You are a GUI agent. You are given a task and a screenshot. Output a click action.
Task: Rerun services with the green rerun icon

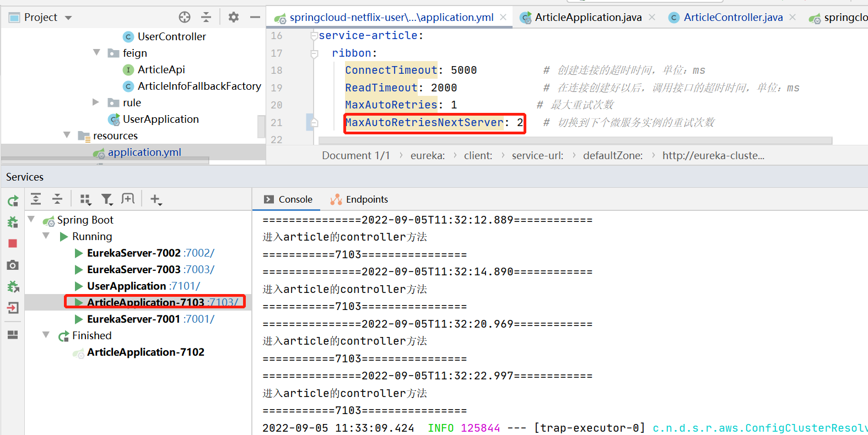coord(13,200)
